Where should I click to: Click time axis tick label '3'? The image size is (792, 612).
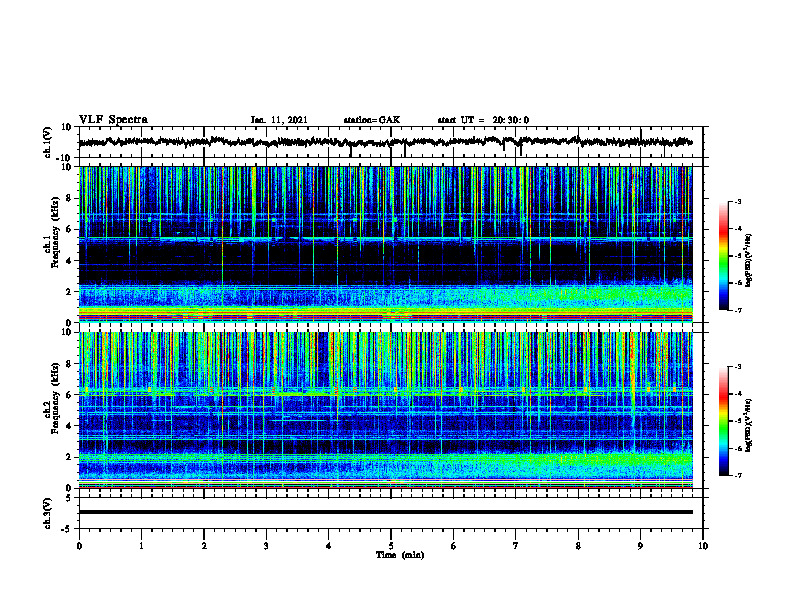point(266,546)
